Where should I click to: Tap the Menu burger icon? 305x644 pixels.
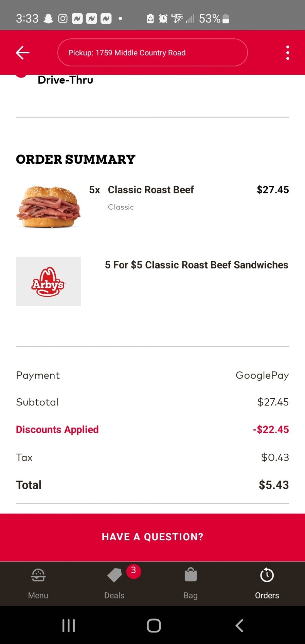point(38,575)
